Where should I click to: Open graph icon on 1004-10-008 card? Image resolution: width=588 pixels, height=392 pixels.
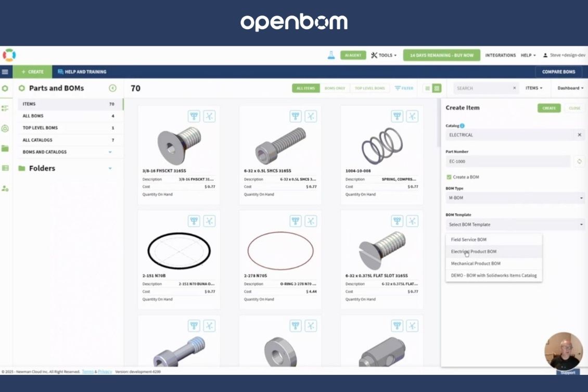412,116
